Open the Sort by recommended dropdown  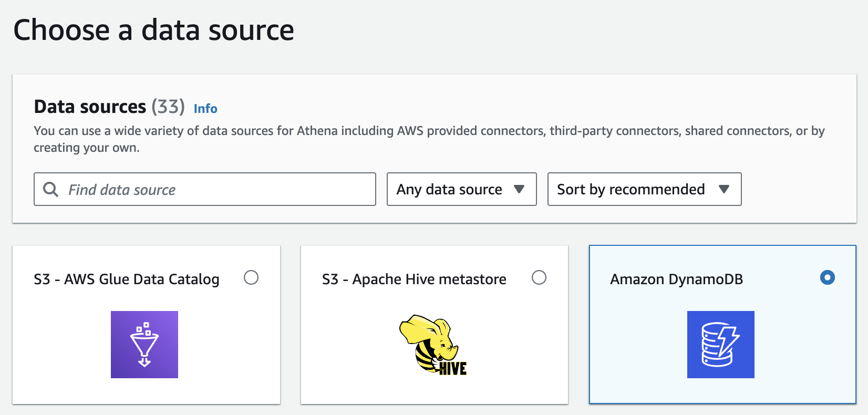pyautogui.click(x=644, y=189)
